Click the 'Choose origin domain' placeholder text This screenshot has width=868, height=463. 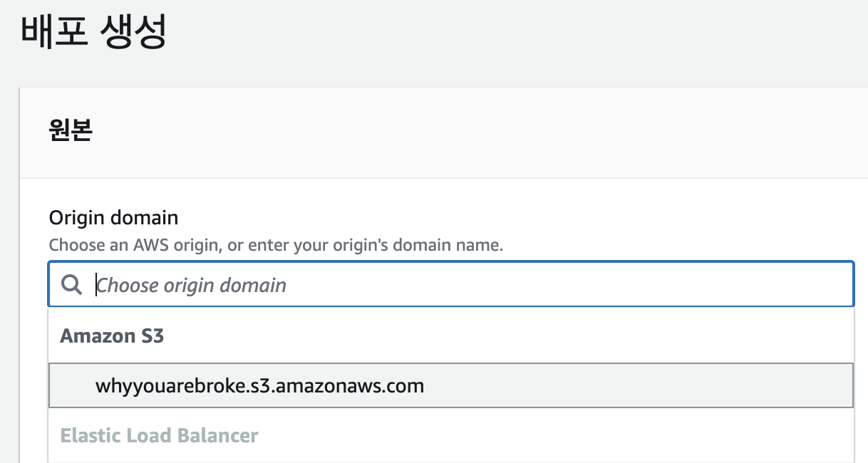191,286
